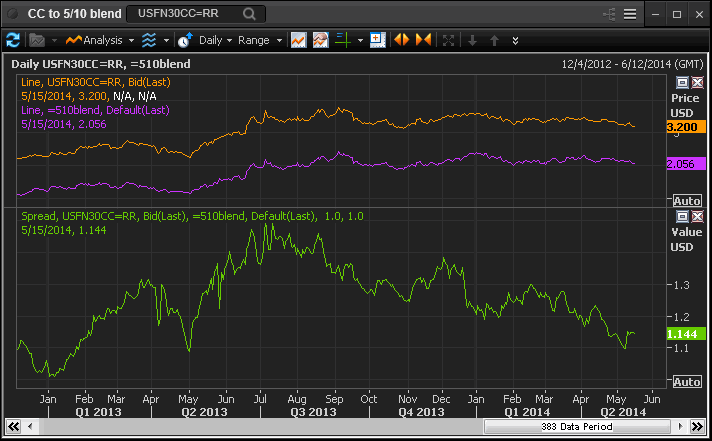Expand the toolbar overflow chevron
The height and width of the screenshot is (441, 712).
point(515,40)
